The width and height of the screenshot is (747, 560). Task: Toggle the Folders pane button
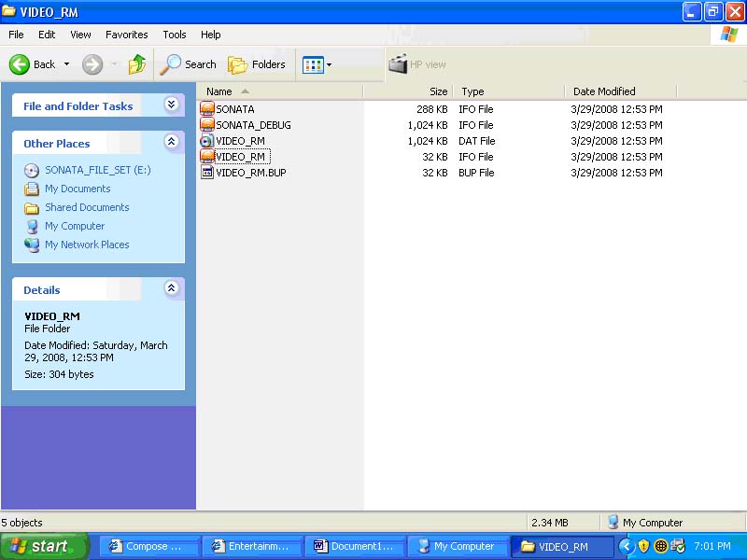click(257, 64)
